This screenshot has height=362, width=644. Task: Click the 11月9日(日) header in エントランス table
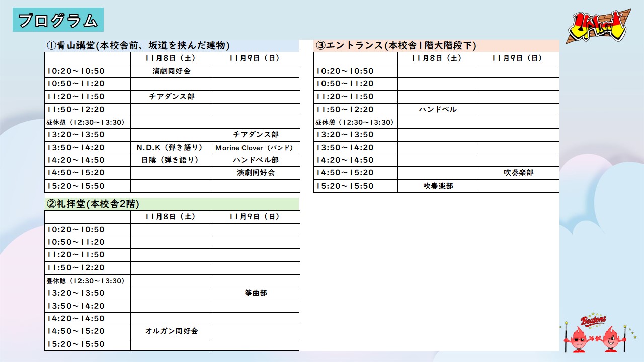coord(518,58)
